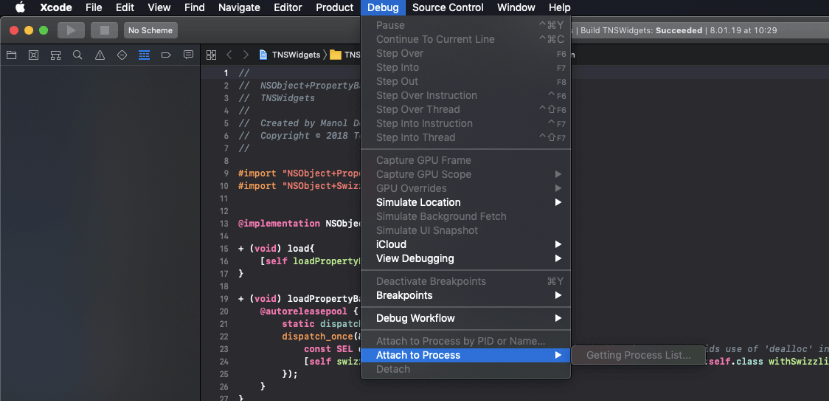Open the Edit menu
Screen dimensions: 829x401
[125, 7]
